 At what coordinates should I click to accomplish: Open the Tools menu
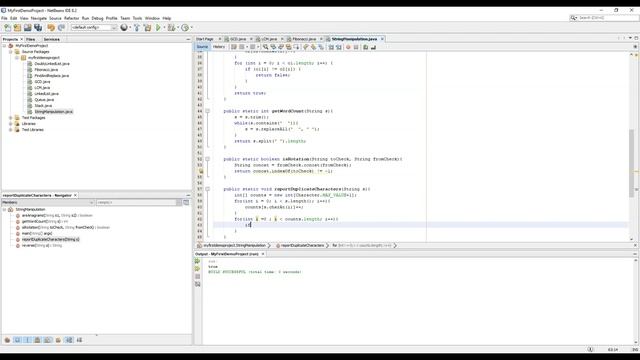pos(137,18)
